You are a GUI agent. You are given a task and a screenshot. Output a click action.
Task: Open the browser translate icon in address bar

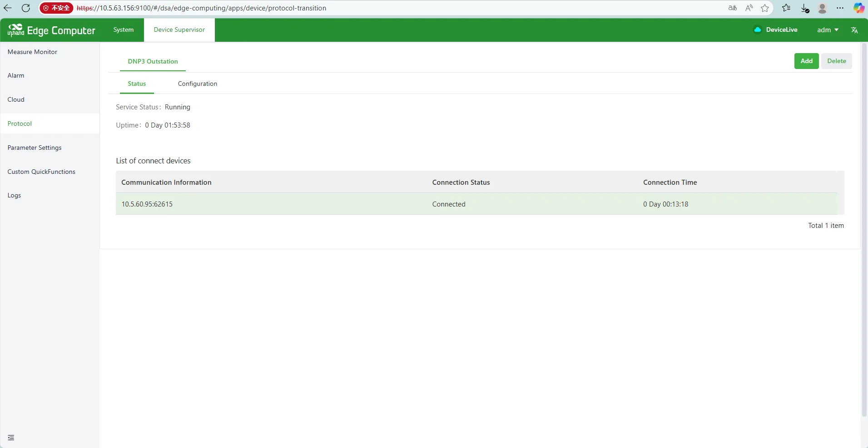tap(733, 8)
